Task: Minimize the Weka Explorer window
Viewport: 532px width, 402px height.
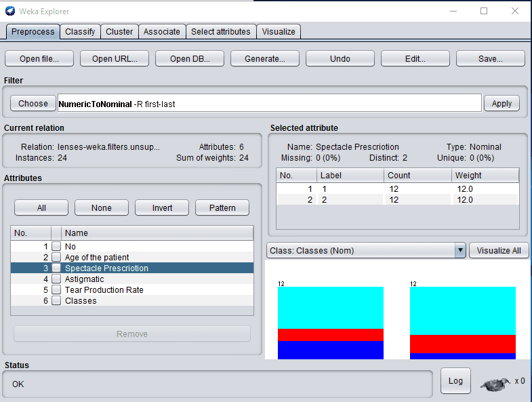Action: pyautogui.click(x=453, y=11)
